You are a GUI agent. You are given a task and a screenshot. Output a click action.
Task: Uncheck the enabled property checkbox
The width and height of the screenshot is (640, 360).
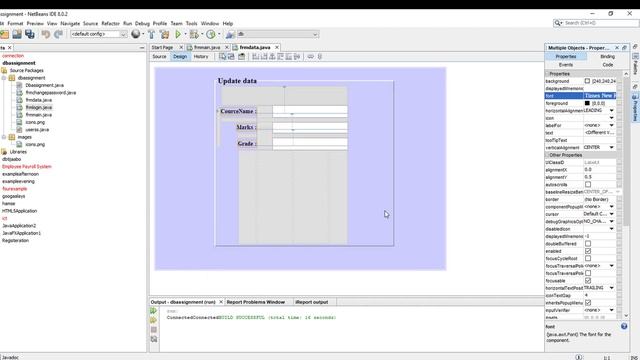tap(588, 251)
